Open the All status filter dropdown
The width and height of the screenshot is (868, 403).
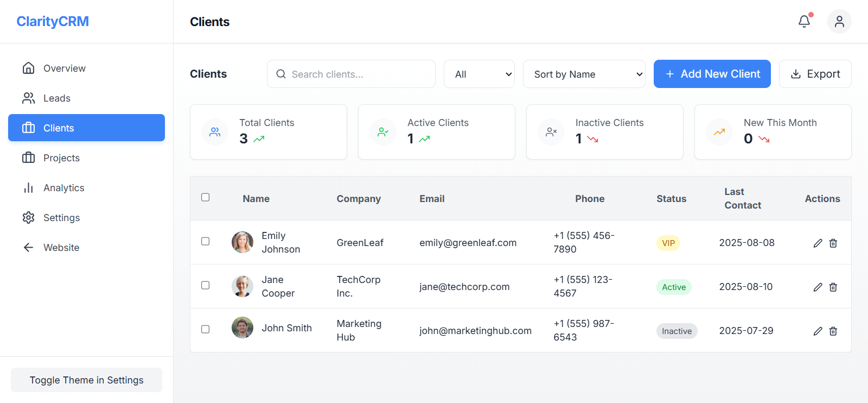point(479,74)
